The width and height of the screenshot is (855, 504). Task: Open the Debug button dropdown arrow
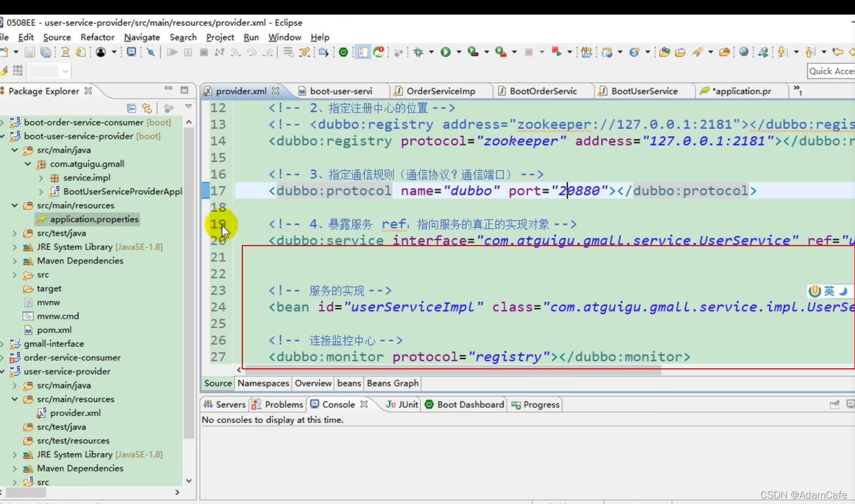431,52
